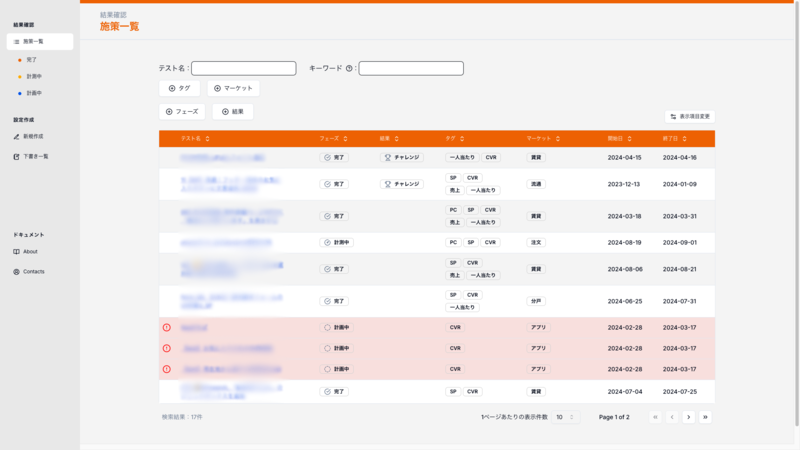Click warning icon in third pink row
800x450 pixels.
tap(167, 369)
